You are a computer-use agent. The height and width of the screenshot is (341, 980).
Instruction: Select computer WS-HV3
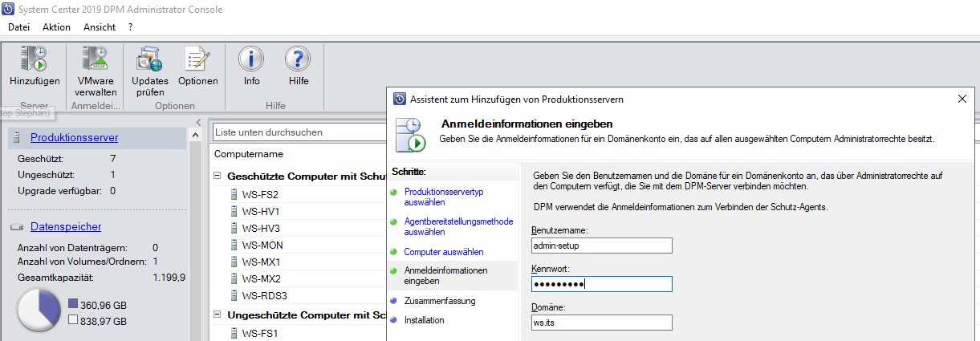(260, 228)
